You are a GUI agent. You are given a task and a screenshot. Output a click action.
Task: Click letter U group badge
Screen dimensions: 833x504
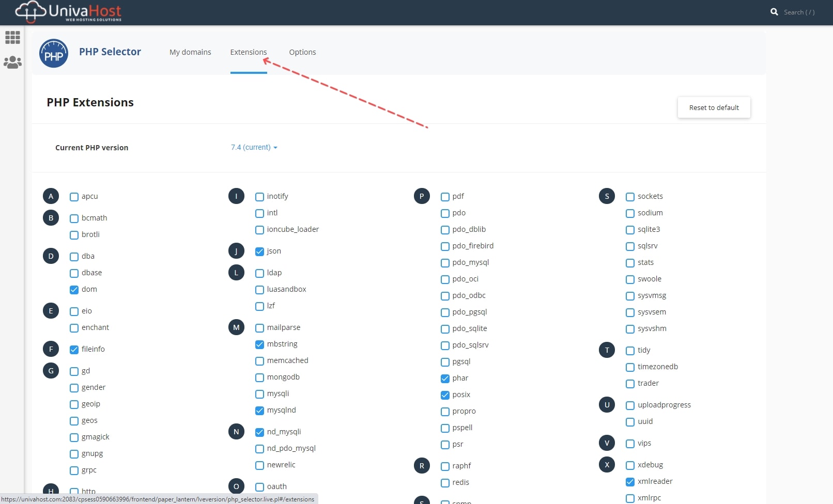[x=607, y=405]
